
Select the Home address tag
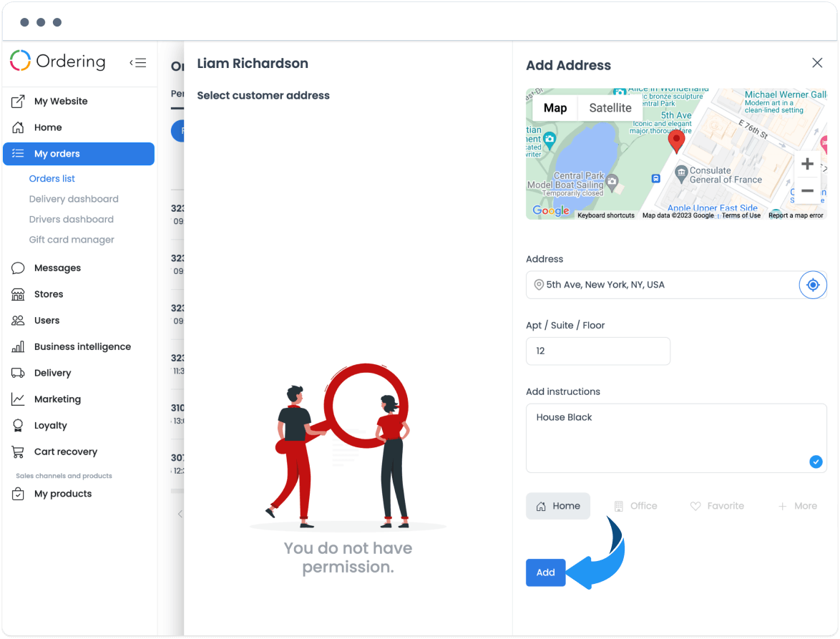(558, 506)
